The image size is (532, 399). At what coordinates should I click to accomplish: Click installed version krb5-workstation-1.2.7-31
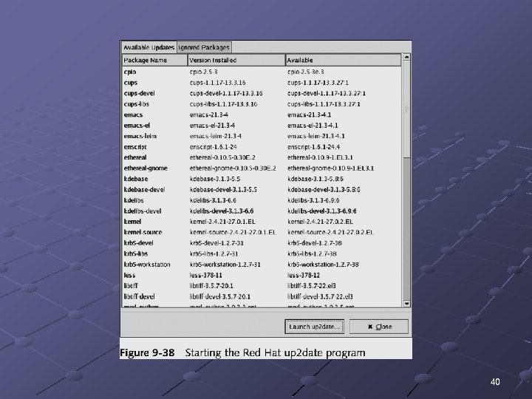click(225, 265)
